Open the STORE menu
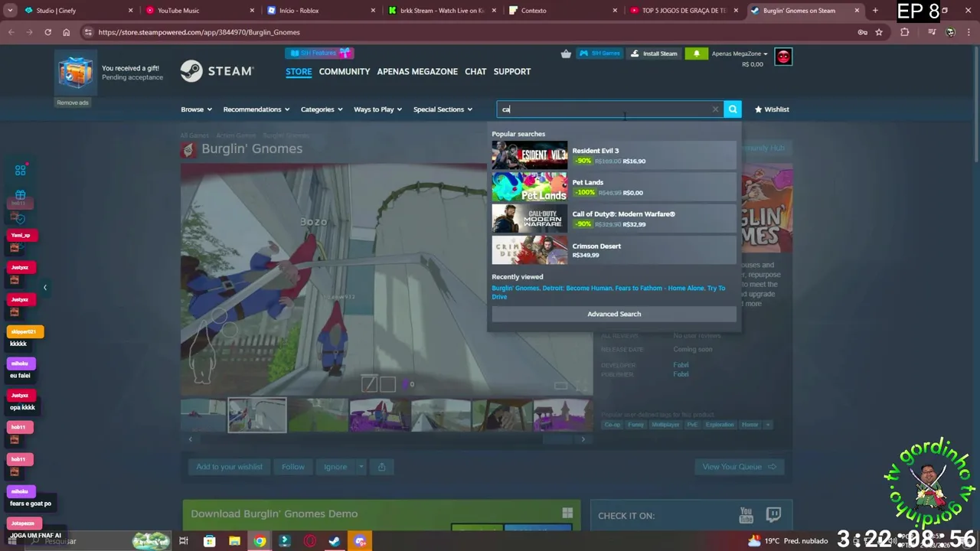980x551 pixels. (x=299, y=71)
